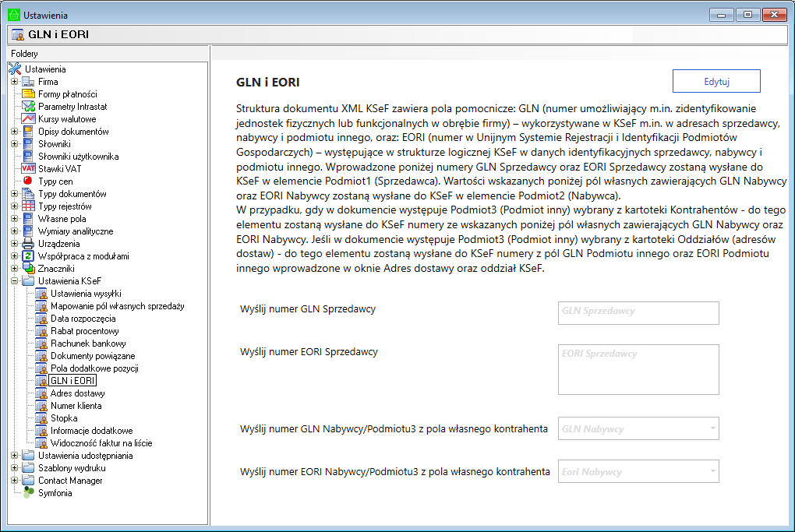Expand the Ustawienia udostępniania node
795x532 pixels.
click(14, 456)
